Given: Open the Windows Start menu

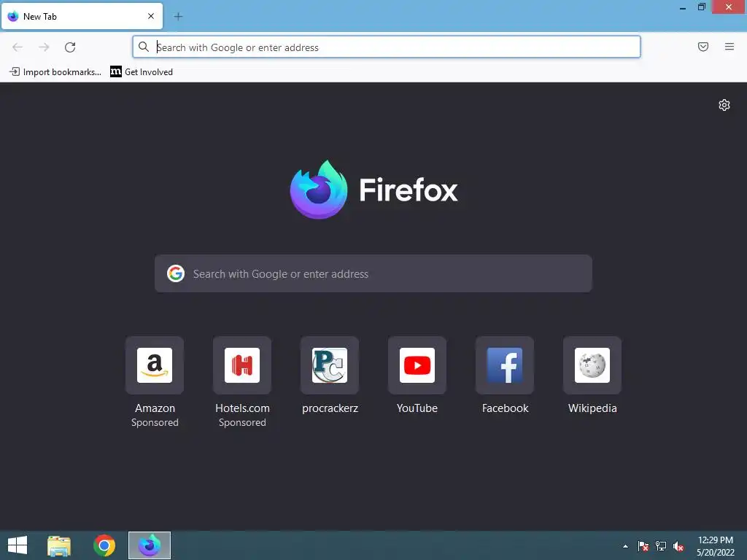Looking at the screenshot, I should point(18,545).
